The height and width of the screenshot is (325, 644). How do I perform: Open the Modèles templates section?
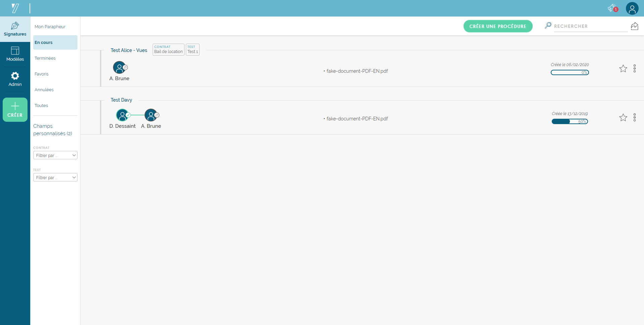(x=15, y=54)
